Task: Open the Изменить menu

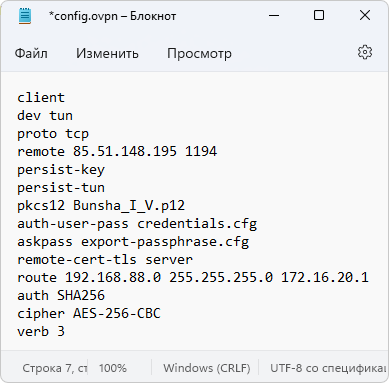Action: [107, 53]
